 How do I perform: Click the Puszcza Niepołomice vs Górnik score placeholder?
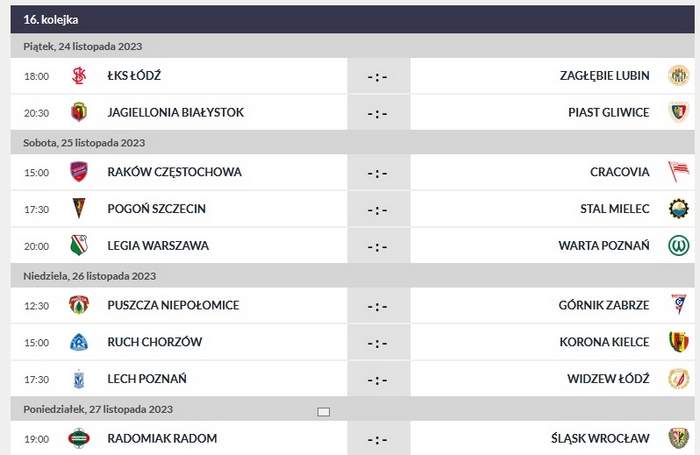coord(377,306)
